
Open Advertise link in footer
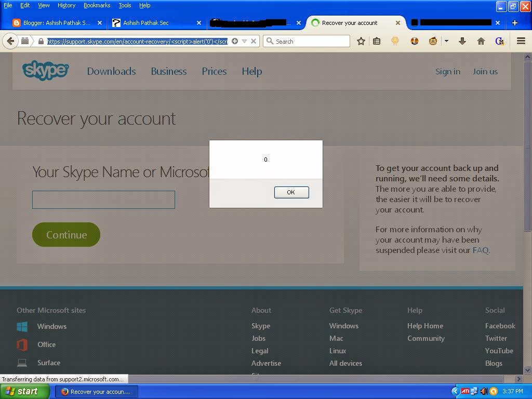(266, 363)
